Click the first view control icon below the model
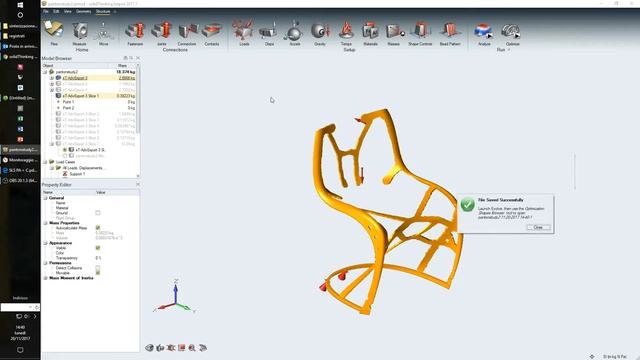 pos(149,348)
